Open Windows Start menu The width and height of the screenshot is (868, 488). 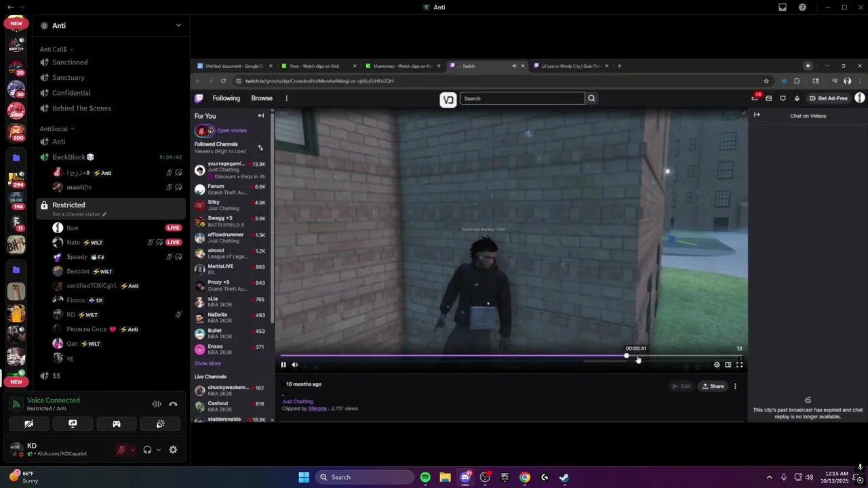pyautogui.click(x=304, y=477)
